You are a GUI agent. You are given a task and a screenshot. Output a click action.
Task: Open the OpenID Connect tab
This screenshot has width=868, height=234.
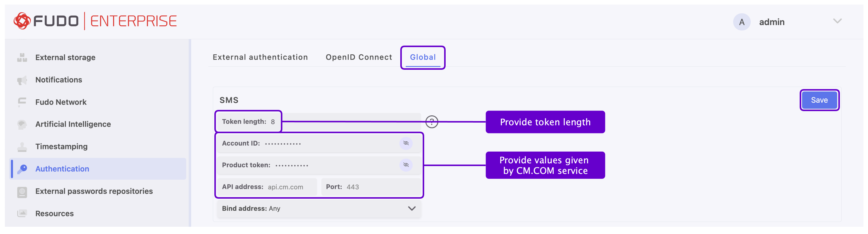(359, 57)
